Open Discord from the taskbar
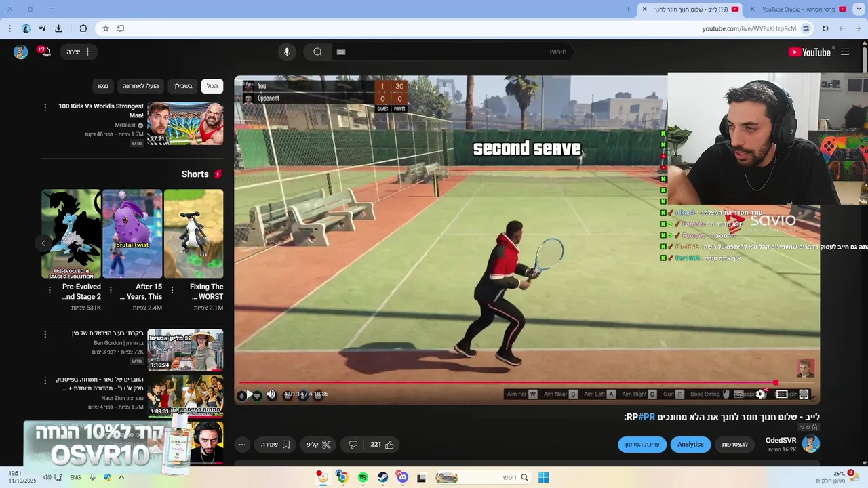Screen dimensions: 868x488 pyautogui.click(x=403, y=477)
